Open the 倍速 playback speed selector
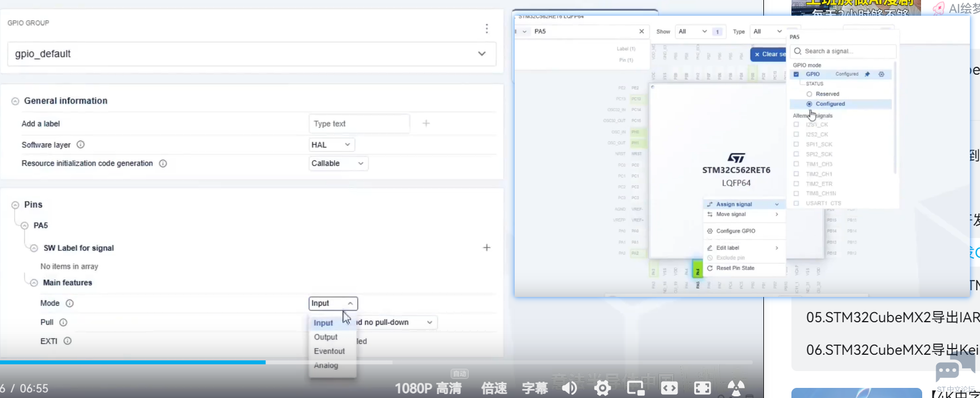The height and width of the screenshot is (398, 980). pyautogui.click(x=494, y=388)
